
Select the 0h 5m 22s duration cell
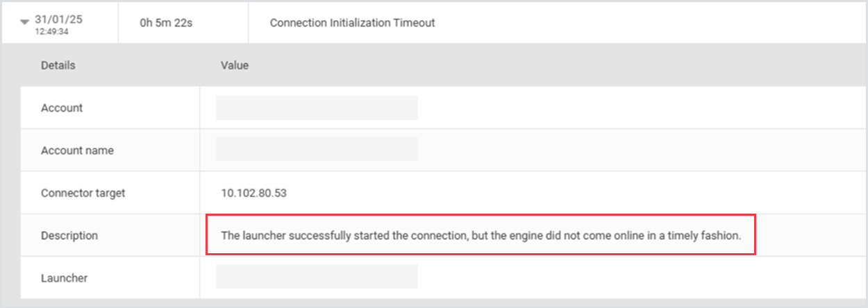click(x=166, y=23)
